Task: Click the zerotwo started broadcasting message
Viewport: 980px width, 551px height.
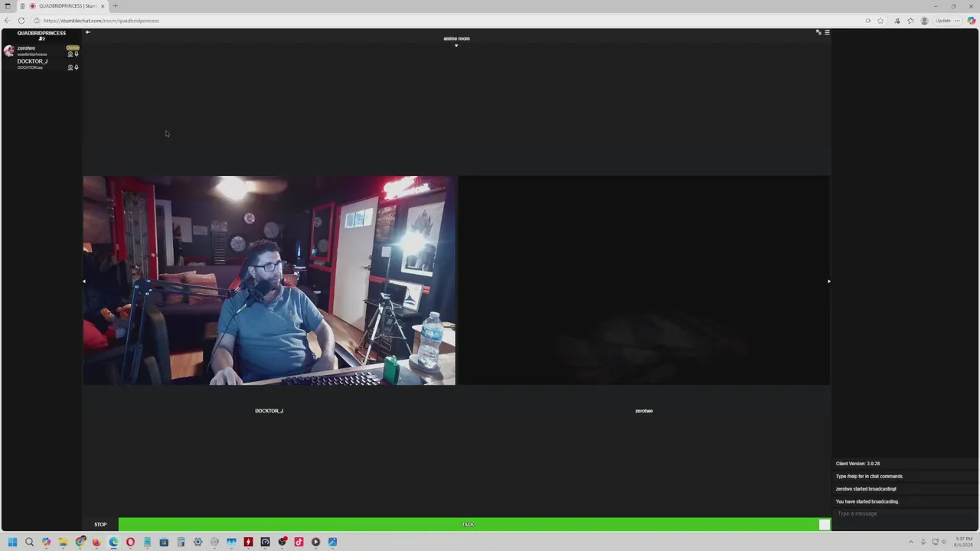Action: click(x=866, y=489)
